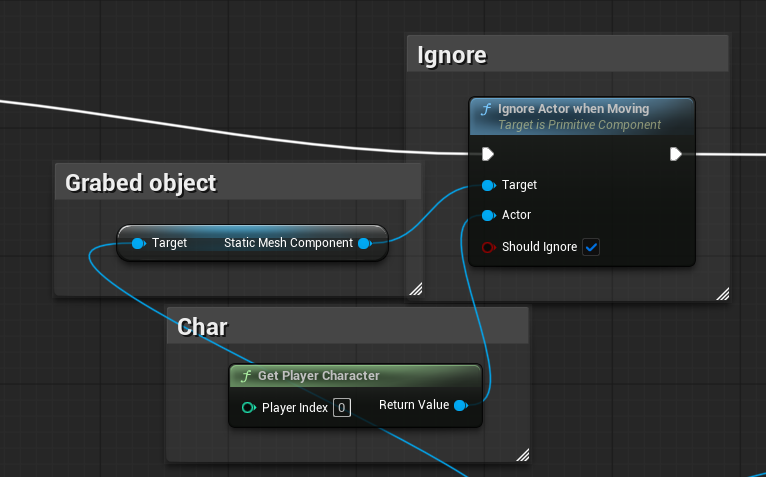Click the Ignore Actor when Moving node title

pos(573,109)
